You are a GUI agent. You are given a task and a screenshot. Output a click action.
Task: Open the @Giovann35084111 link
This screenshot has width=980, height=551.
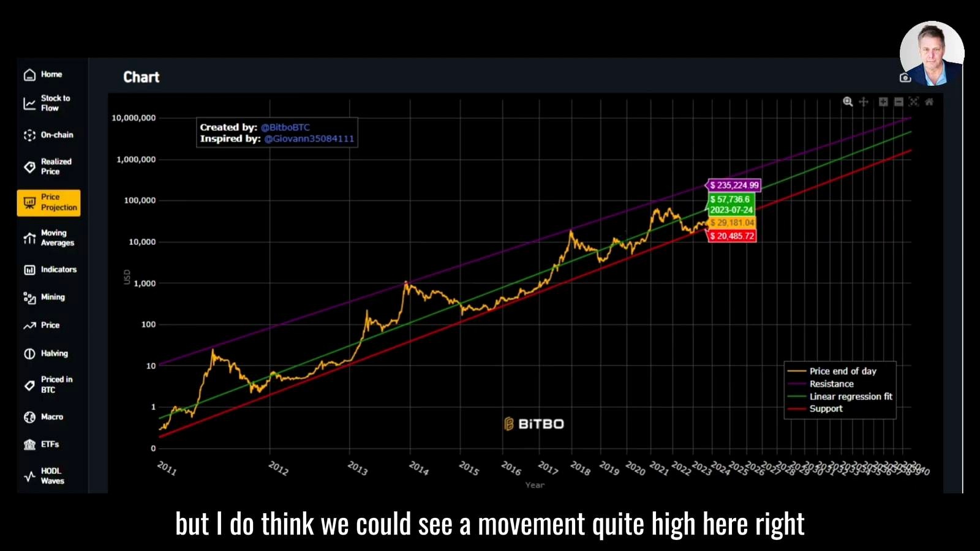pos(309,139)
